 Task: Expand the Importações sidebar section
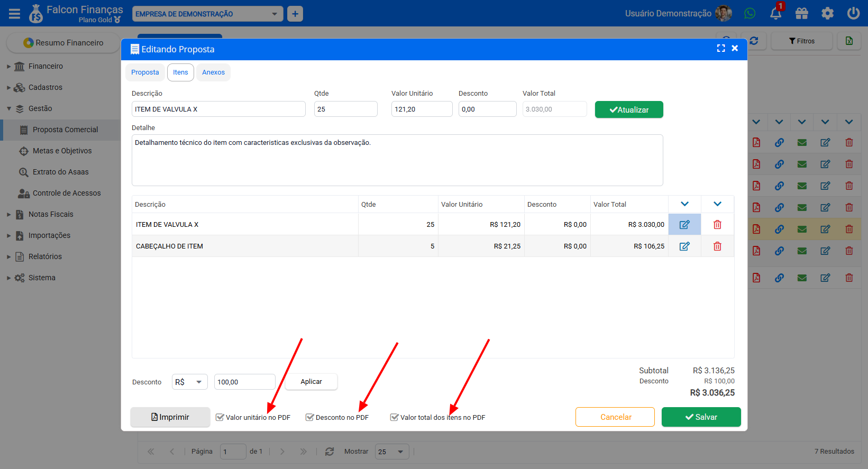pos(9,236)
